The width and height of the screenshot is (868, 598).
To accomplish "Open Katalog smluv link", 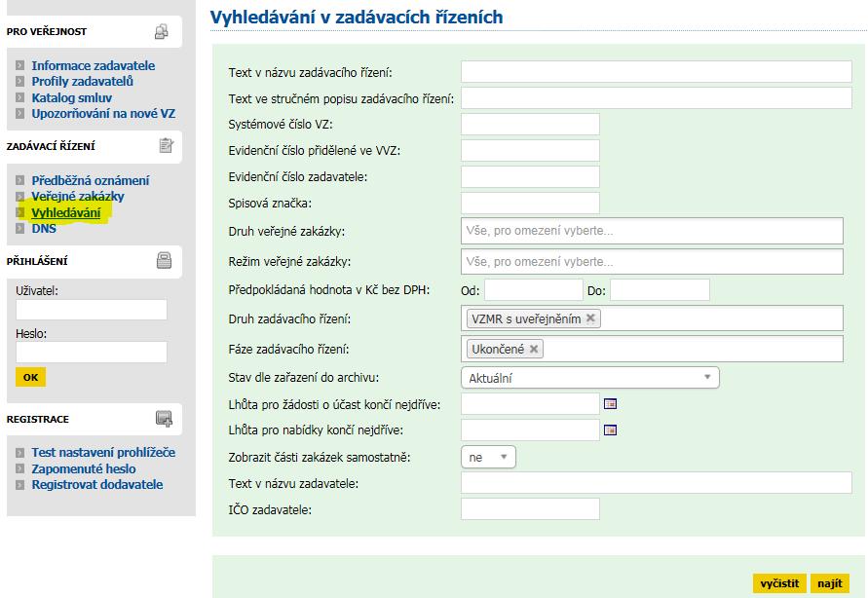I will [x=71, y=97].
